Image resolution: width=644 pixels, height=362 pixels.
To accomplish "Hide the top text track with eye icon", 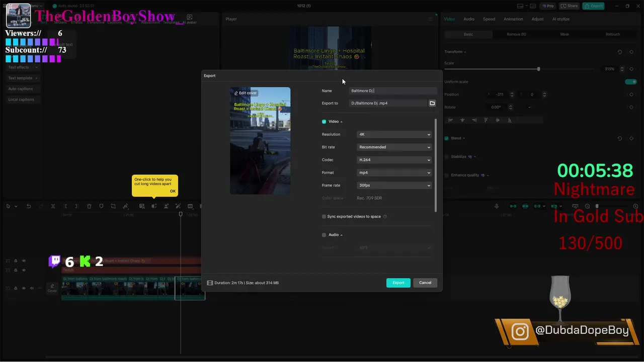I will coord(24,261).
